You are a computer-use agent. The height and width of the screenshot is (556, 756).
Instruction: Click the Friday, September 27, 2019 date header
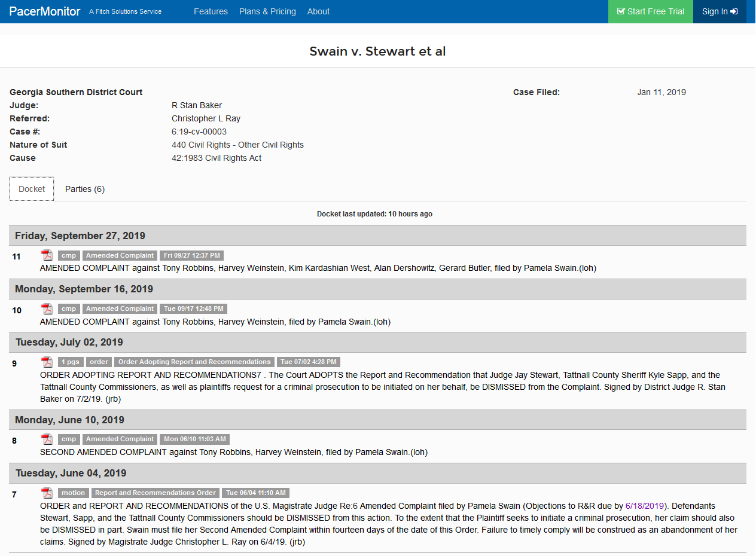coord(378,236)
